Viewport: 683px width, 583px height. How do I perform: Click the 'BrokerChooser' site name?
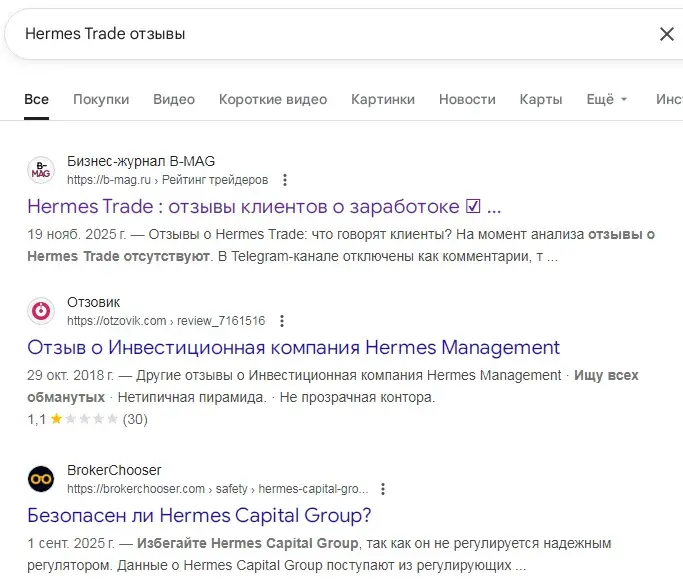[x=114, y=470]
